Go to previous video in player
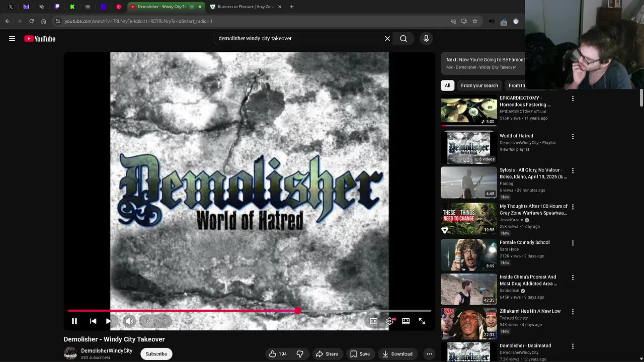This screenshot has width=644, height=362. (93, 321)
